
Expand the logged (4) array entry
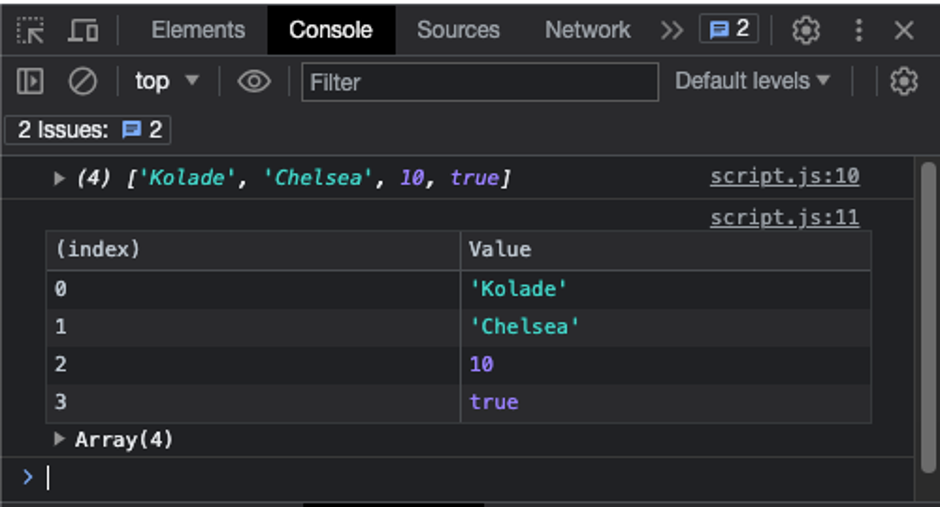click(x=60, y=178)
